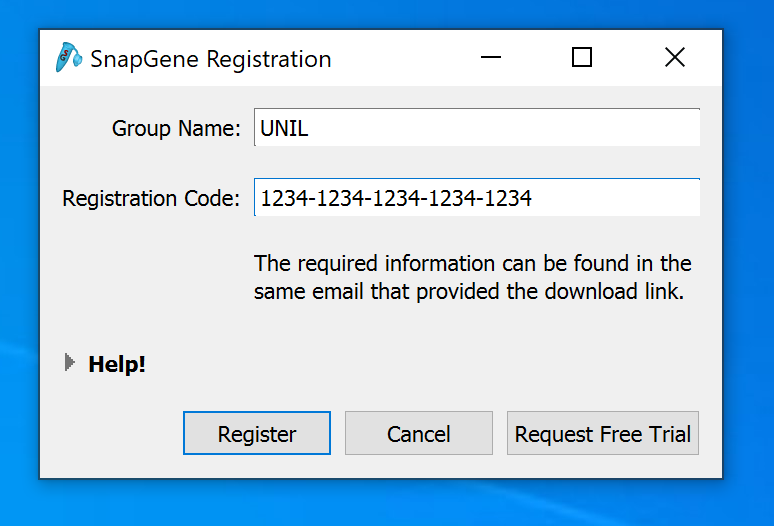Place cursor on the 1234-1234 code text

(395, 198)
